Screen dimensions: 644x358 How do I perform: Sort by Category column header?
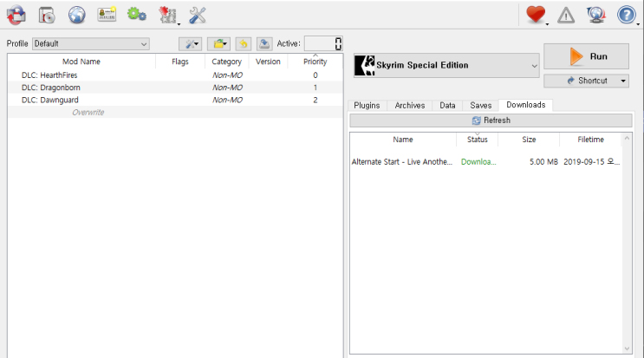[227, 62]
